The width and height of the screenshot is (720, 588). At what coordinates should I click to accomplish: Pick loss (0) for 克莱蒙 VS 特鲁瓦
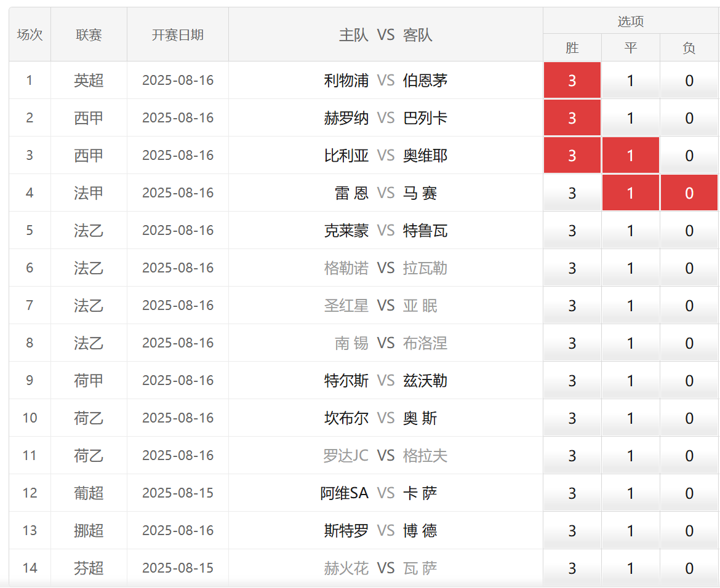pos(689,231)
